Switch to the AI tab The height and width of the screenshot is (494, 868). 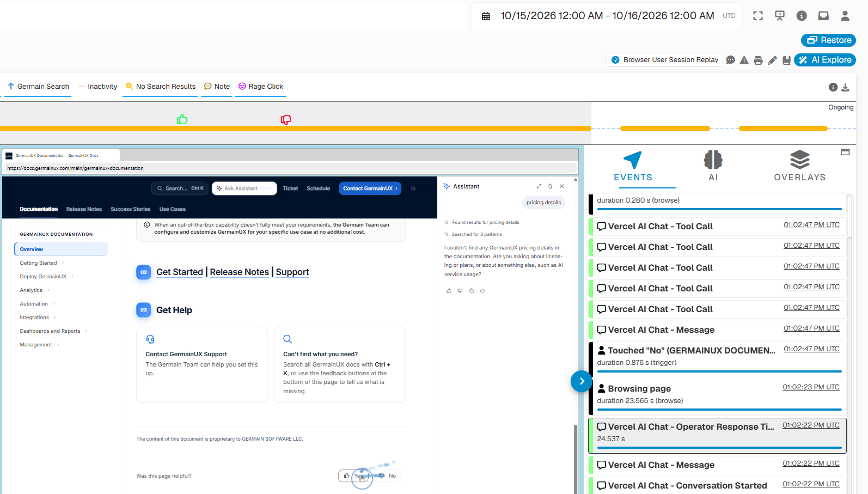point(713,167)
